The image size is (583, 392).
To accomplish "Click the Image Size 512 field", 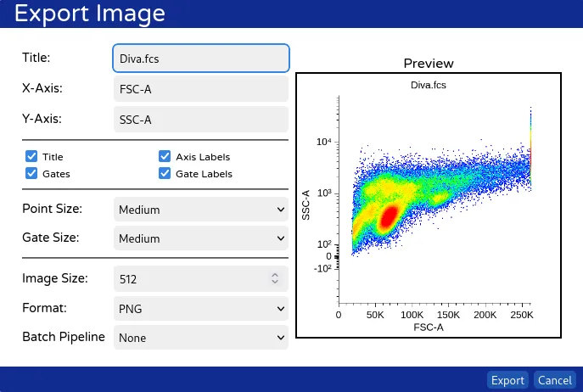I will 191,277.
